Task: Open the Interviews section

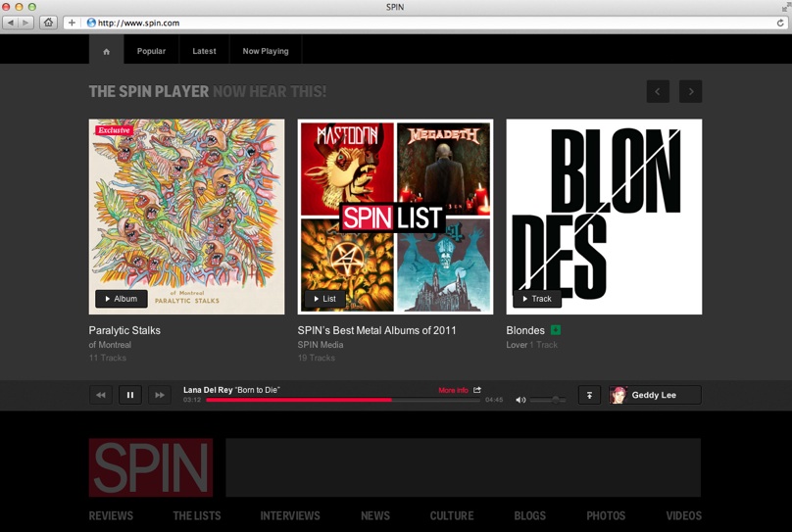Action: coord(290,516)
